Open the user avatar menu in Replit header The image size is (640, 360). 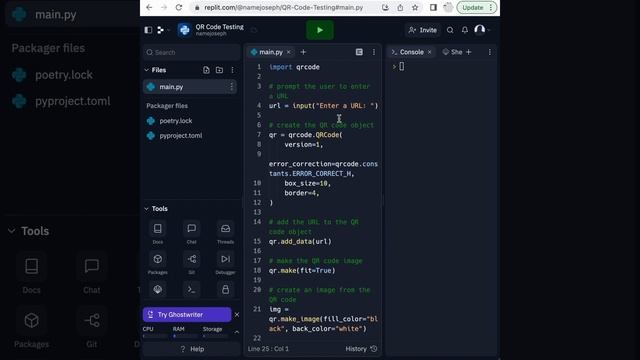tap(480, 30)
